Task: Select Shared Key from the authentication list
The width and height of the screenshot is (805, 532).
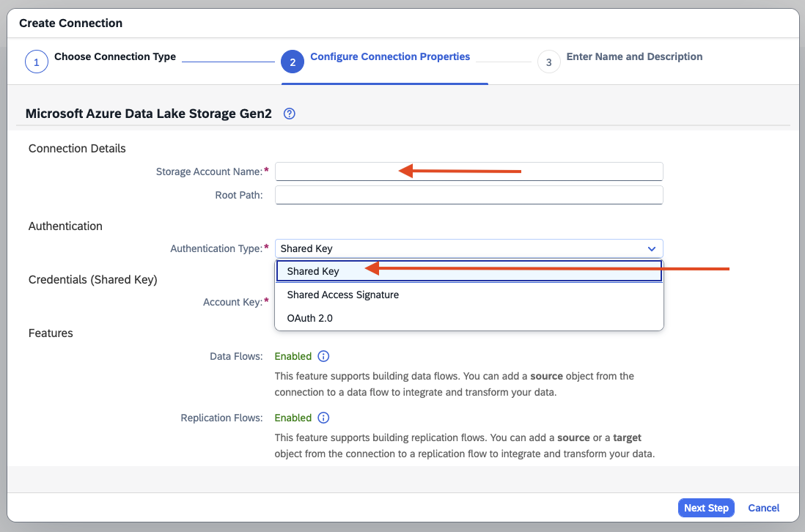Action: coord(314,271)
